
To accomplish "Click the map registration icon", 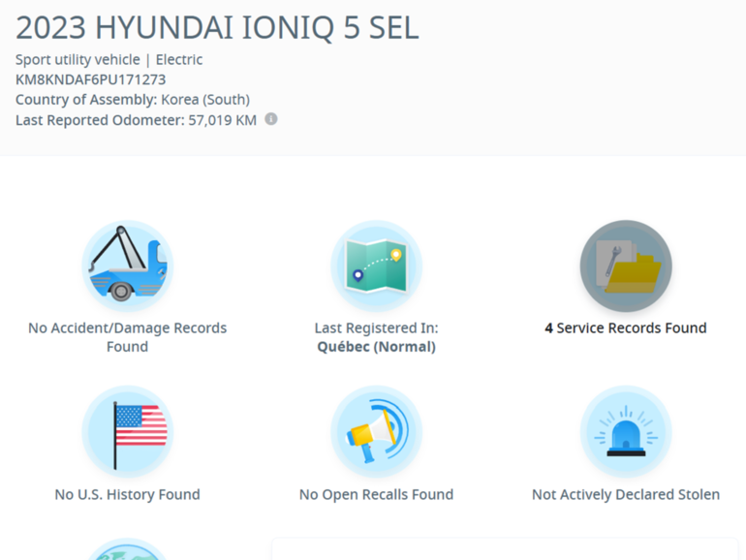I will 376,265.
